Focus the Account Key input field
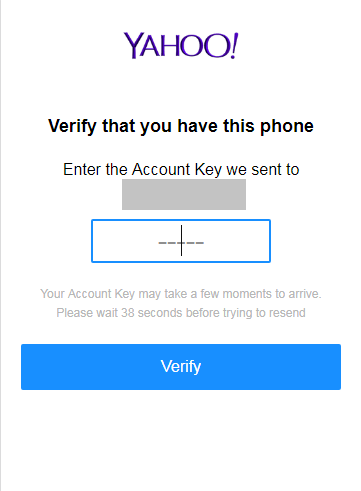Image resolution: width=361 pixels, height=491 pixels. pyautogui.click(x=181, y=241)
